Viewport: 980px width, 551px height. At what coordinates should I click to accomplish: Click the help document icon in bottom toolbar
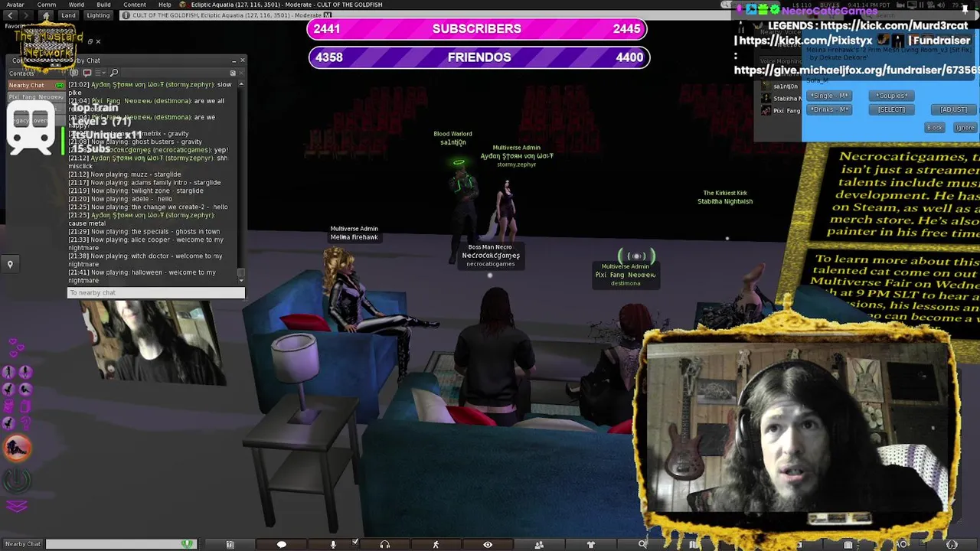[230, 544]
